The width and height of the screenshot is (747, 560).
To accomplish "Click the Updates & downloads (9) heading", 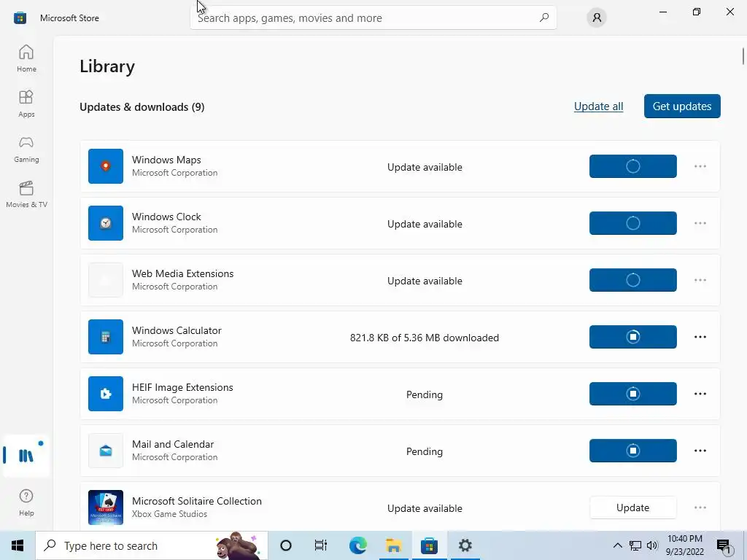I will [x=142, y=107].
